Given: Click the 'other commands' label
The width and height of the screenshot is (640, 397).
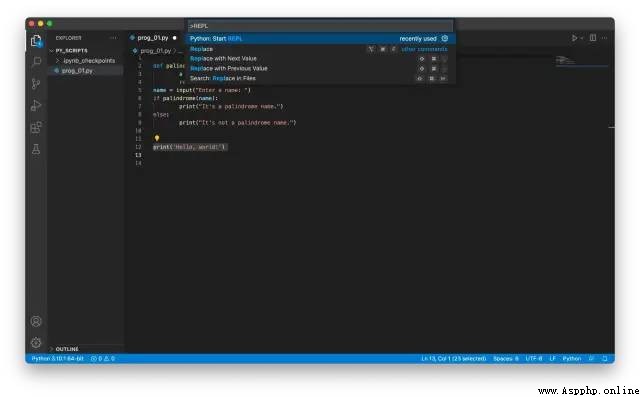Looking at the screenshot, I should coord(424,49).
